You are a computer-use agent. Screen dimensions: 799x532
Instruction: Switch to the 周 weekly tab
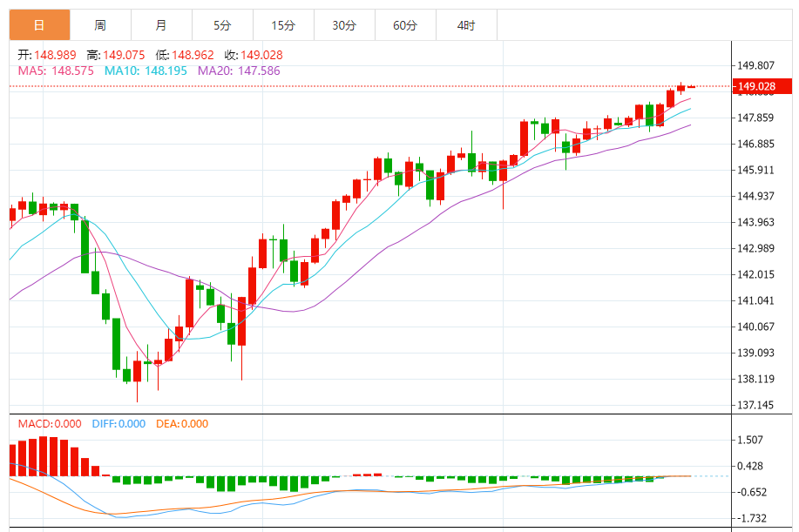pos(100,25)
